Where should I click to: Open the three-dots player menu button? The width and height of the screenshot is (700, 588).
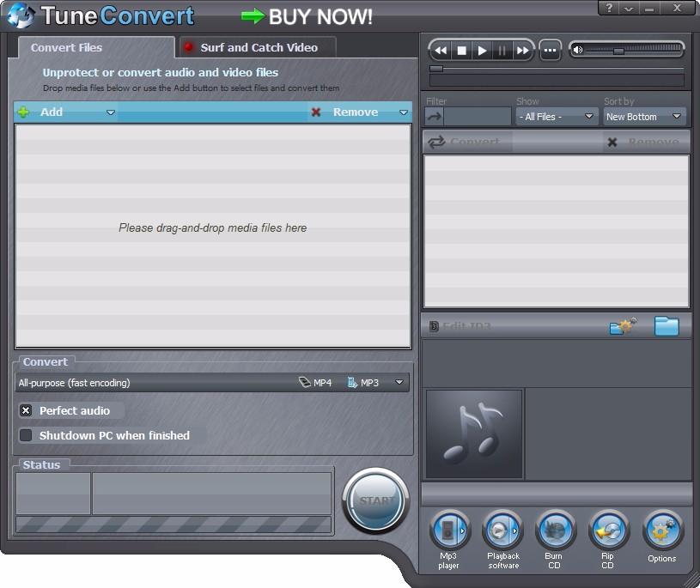(x=550, y=51)
